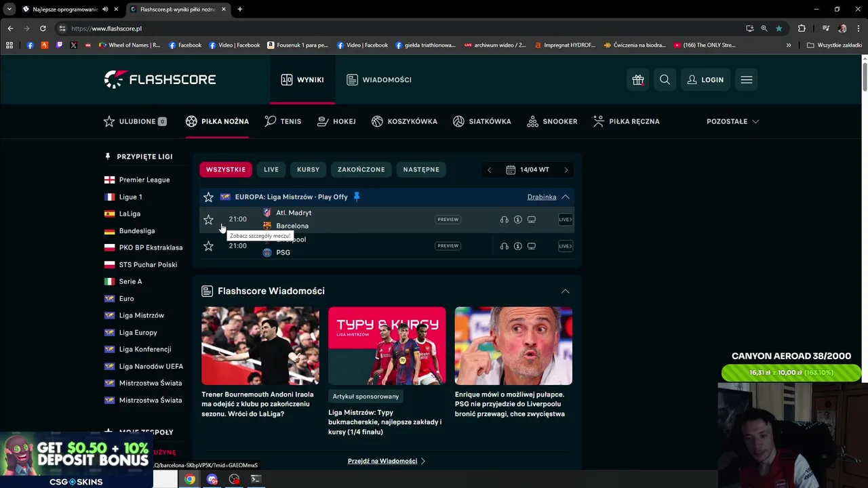Open PREVIEW for Liverpool vs PSG
The width and height of the screenshot is (868, 488).
(x=448, y=246)
